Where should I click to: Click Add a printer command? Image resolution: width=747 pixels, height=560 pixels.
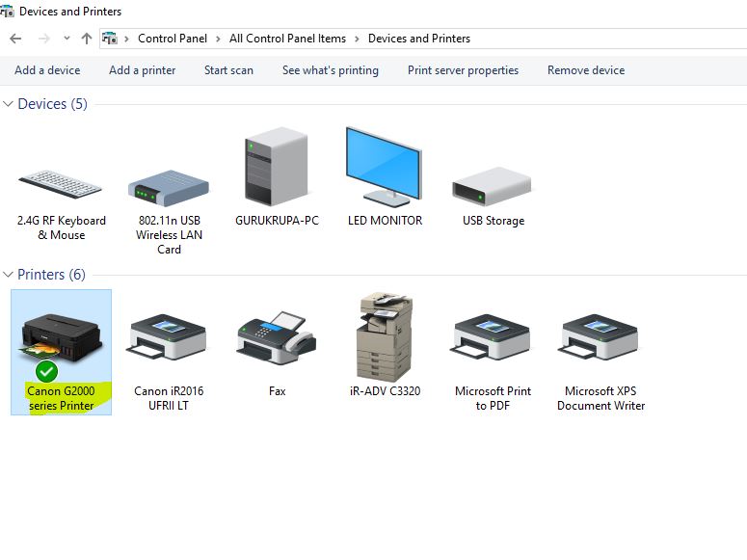point(142,70)
